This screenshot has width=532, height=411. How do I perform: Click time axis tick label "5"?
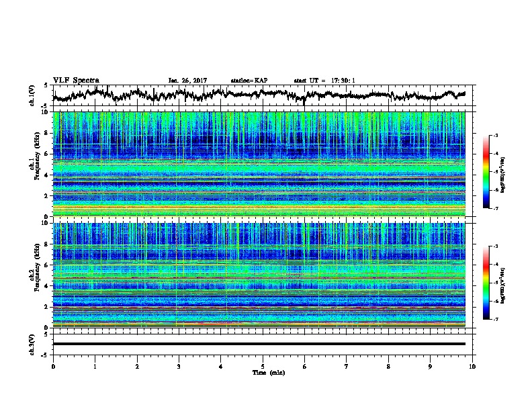click(263, 367)
